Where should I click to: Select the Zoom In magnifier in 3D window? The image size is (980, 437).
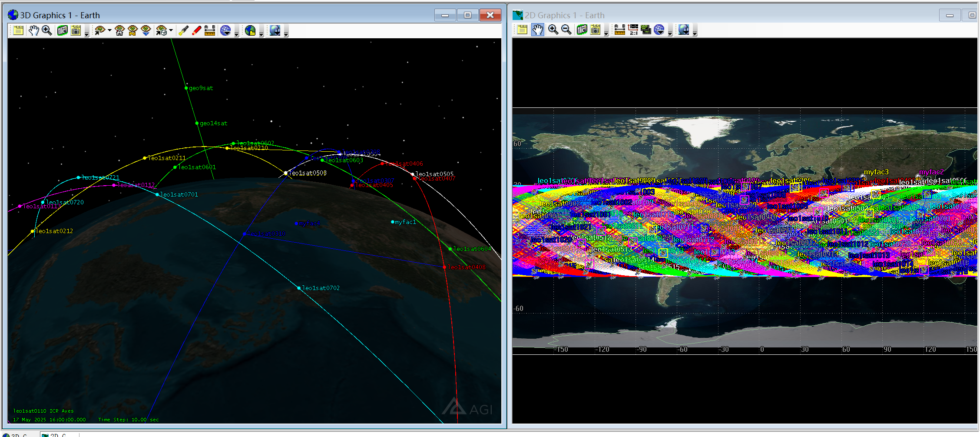pos(47,30)
